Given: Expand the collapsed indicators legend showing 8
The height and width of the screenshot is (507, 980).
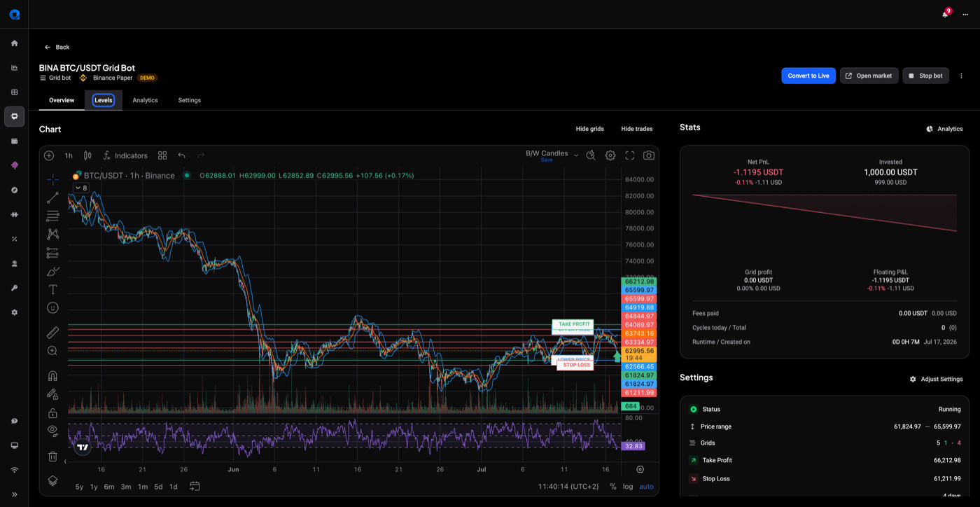Looking at the screenshot, I should [81, 188].
